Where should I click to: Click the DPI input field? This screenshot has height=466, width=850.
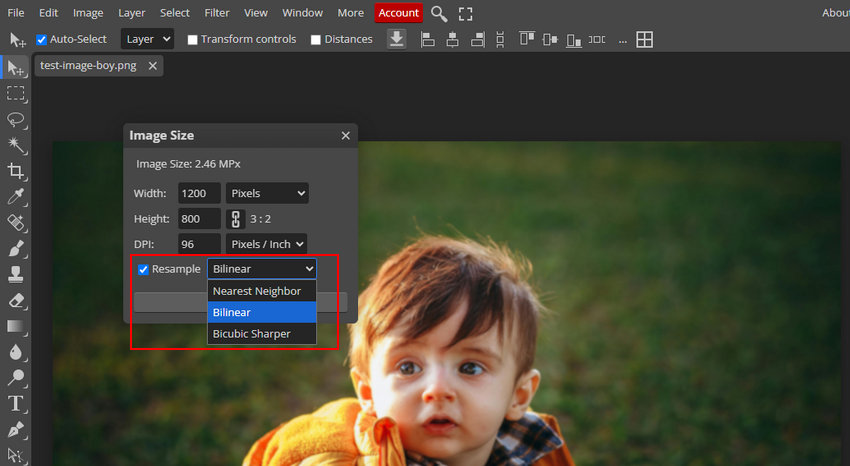(199, 244)
